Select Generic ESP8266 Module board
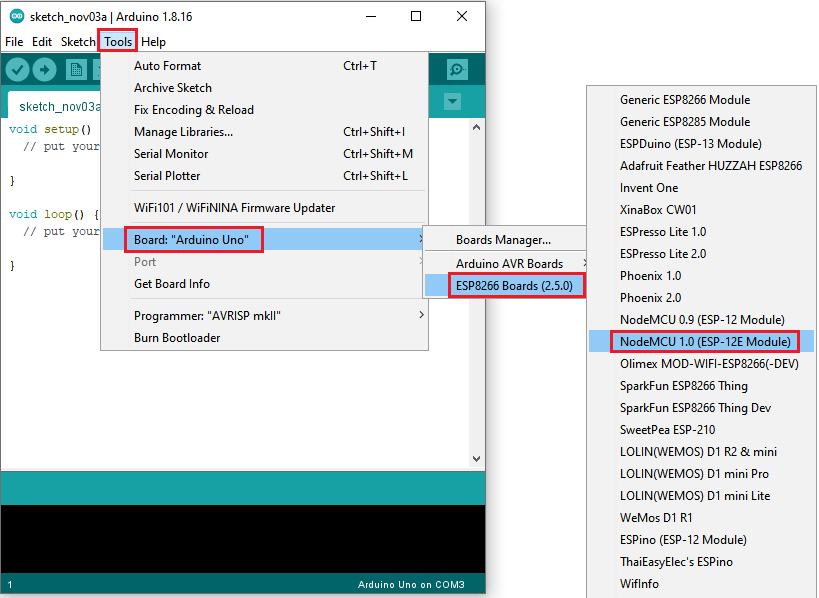This screenshot has width=819, height=598. pos(701,100)
